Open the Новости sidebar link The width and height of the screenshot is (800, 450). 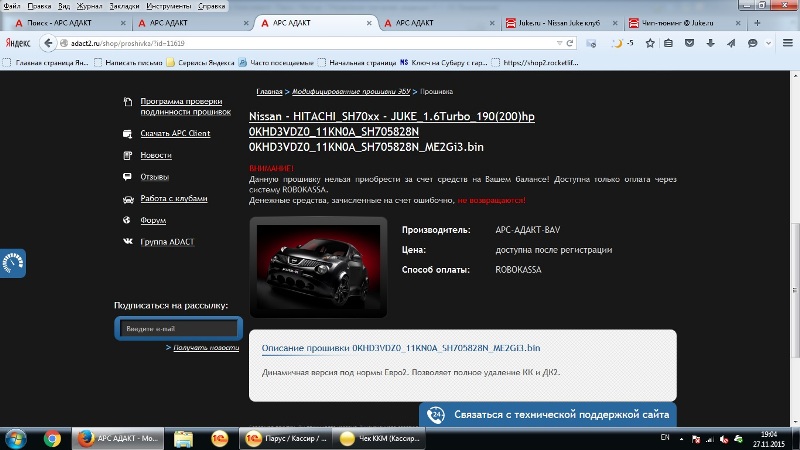point(156,155)
